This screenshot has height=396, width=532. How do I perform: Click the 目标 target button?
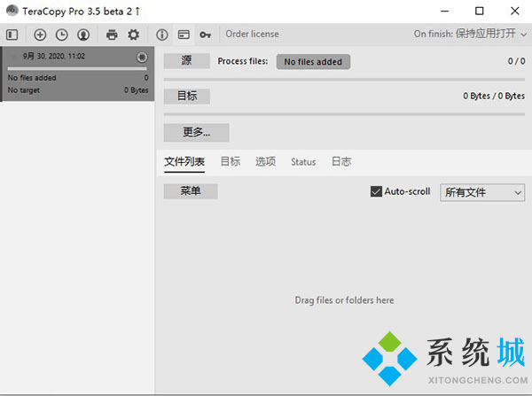point(186,97)
